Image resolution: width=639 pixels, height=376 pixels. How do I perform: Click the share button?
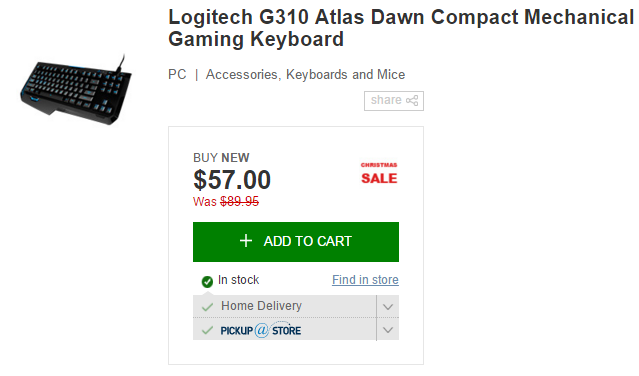pyautogui.click(x=394, y=101)
